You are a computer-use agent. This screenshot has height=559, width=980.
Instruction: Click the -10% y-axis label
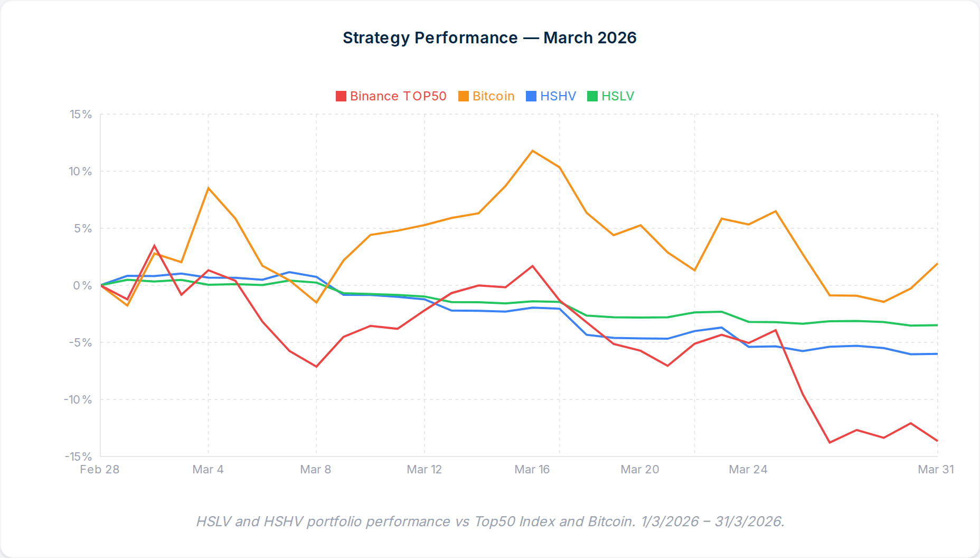(78, 399)
